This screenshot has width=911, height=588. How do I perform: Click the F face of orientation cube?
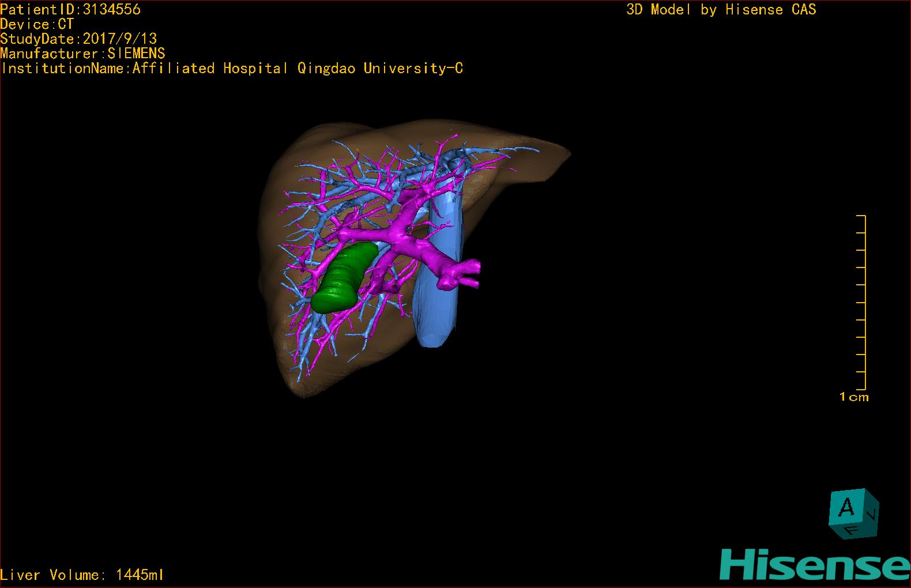click(x=852, y=530)
